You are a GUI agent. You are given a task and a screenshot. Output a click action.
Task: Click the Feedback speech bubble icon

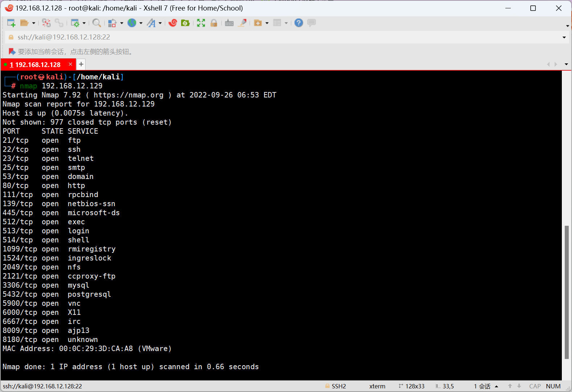point(312,23)
